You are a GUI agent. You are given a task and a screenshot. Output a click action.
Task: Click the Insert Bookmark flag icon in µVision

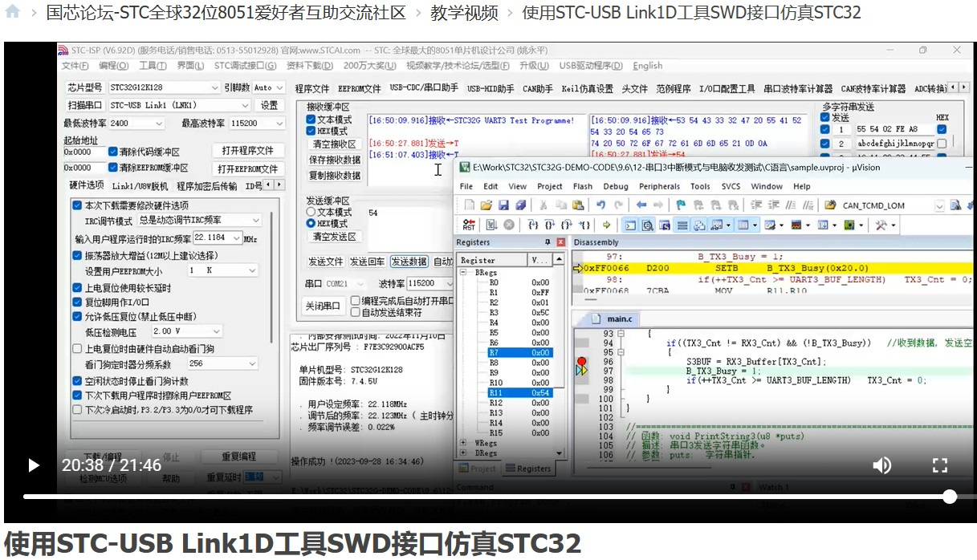(681, 205)
